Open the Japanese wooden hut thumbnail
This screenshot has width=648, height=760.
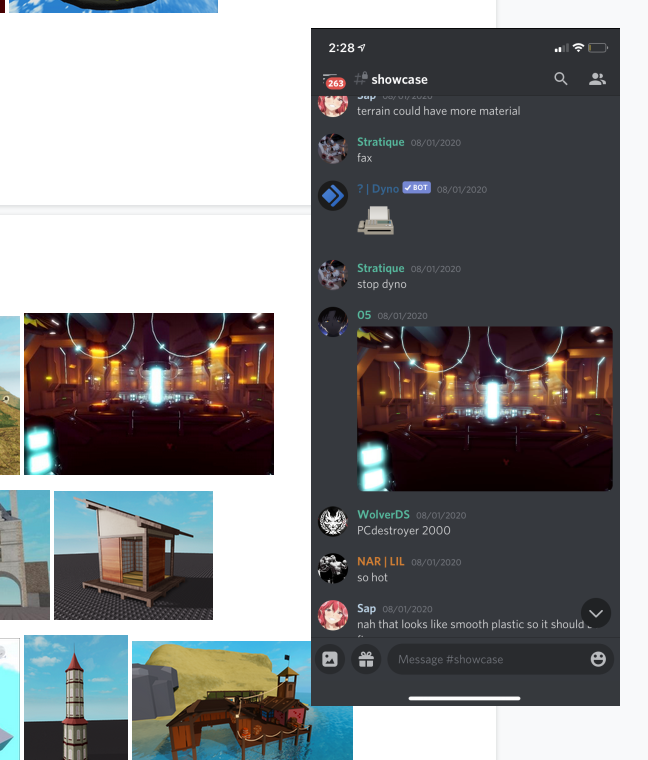click(133, 555)
